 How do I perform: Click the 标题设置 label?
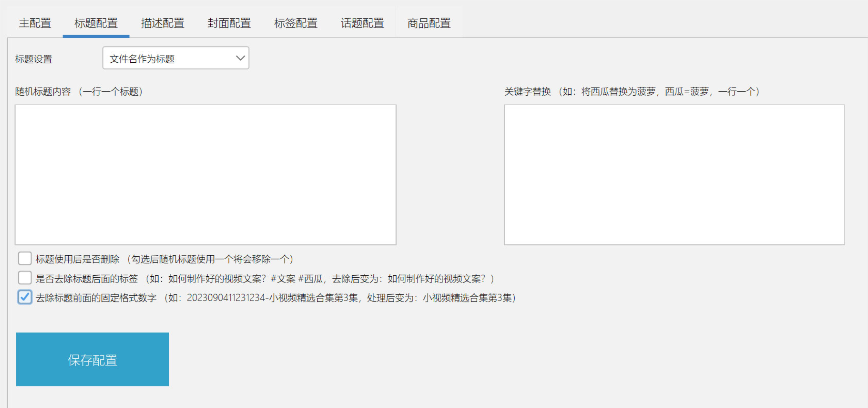tap(34, 59)
